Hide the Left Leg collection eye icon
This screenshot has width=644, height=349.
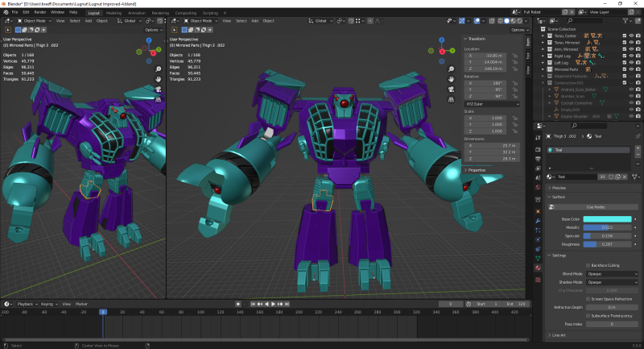[631, 63]
